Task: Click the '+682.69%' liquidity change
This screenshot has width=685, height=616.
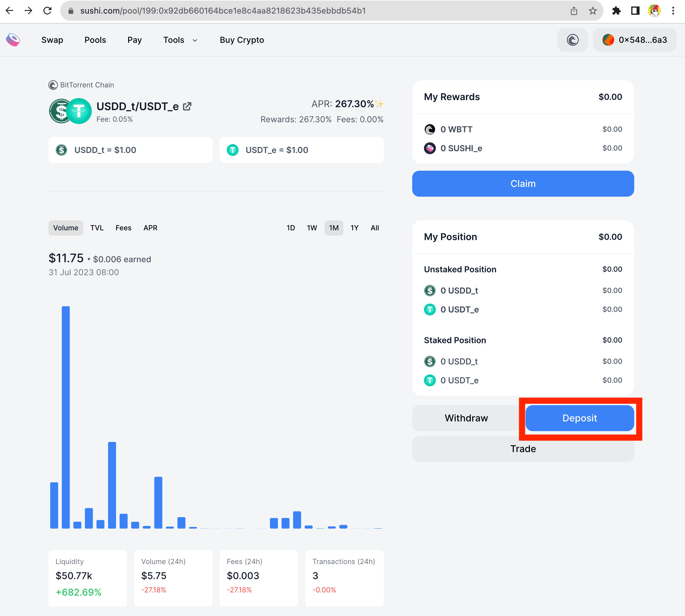Action: coord(79,592)
